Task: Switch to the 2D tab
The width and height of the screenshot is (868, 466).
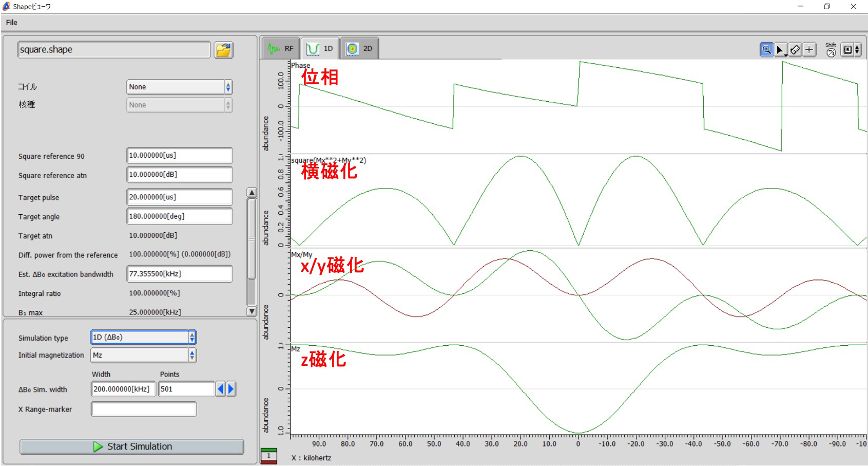Action: [359, 49]
